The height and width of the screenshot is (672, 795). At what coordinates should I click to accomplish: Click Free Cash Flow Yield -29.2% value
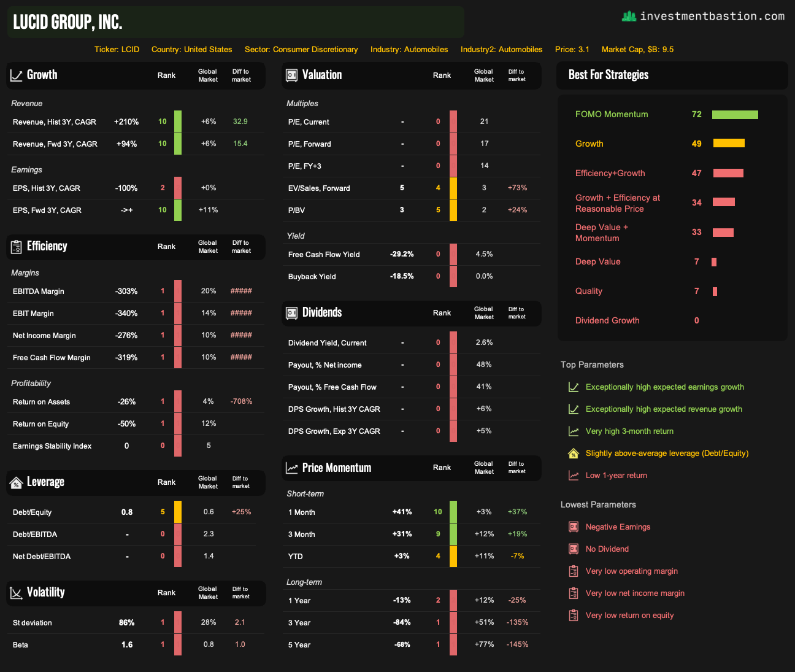[402, 254]
